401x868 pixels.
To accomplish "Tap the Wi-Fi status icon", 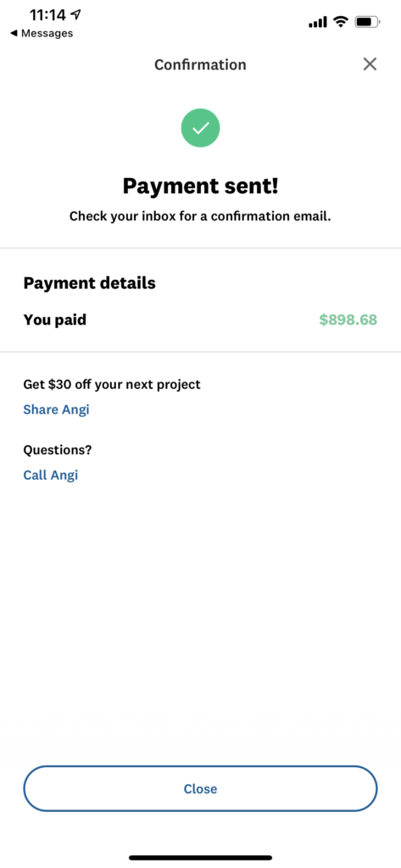I will (341, 22).
